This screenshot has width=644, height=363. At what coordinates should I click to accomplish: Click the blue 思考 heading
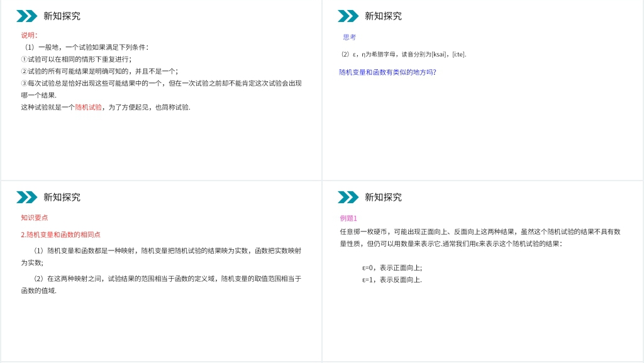[x=350, y=38]
